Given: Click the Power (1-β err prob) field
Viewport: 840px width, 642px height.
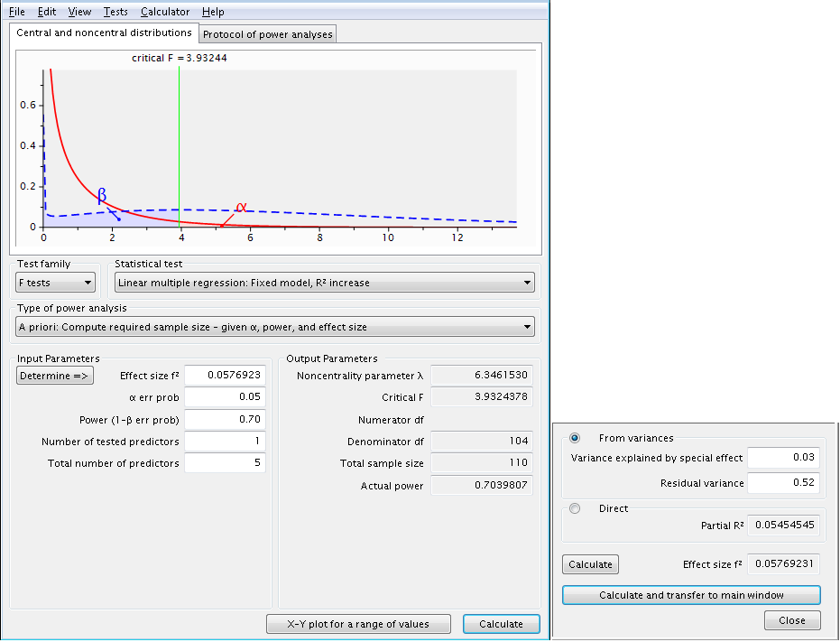Looking at the screenshot, I should click(x=225, y=419).
